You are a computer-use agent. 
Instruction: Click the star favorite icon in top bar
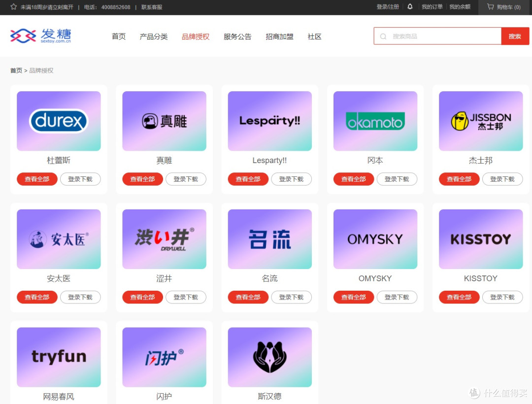pyautogui.click(x=14, y=7)
